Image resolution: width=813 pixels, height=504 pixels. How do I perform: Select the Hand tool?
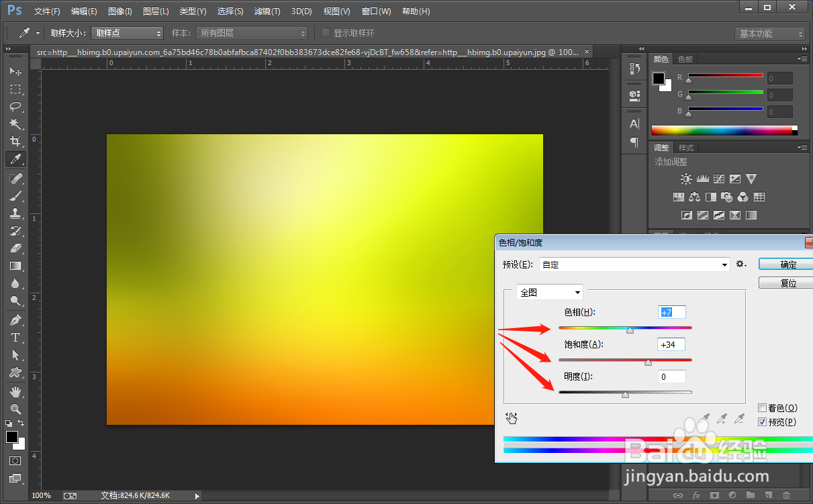[15, 391]
